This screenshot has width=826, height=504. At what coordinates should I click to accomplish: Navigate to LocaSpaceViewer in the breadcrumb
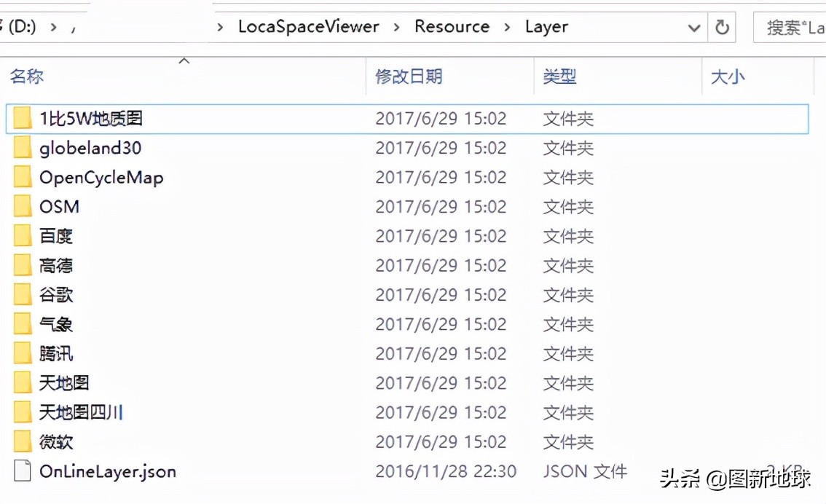click(309, 27)
